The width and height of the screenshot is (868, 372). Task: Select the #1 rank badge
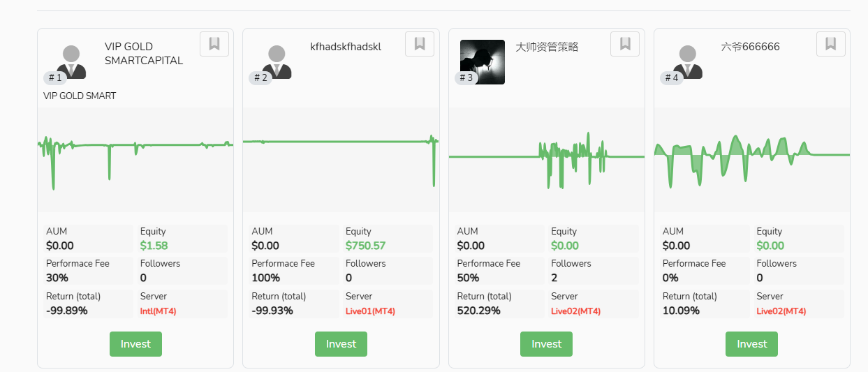tap(55, 77)
